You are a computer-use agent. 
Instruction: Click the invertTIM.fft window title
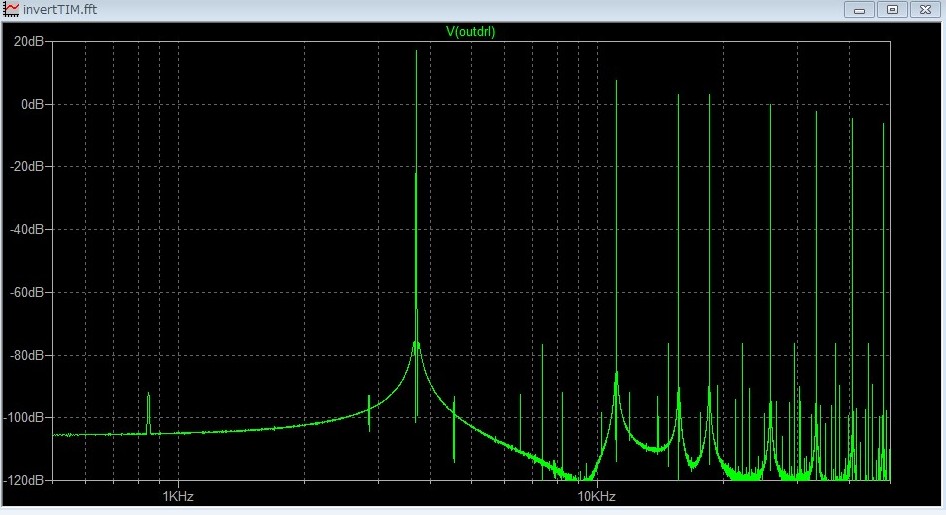(x=60, y=10)
